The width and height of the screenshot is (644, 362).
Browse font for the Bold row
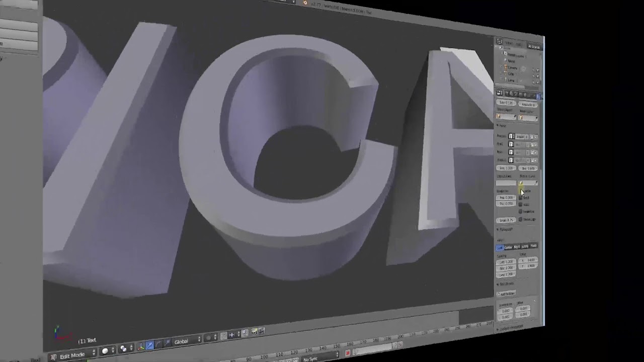pos(512,144)
